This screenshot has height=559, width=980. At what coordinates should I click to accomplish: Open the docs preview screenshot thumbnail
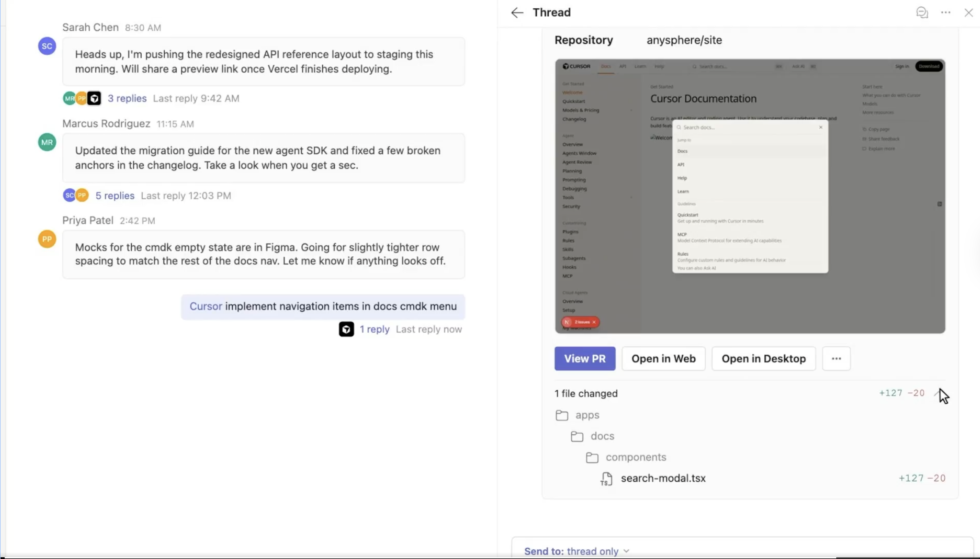coord(750,196)
